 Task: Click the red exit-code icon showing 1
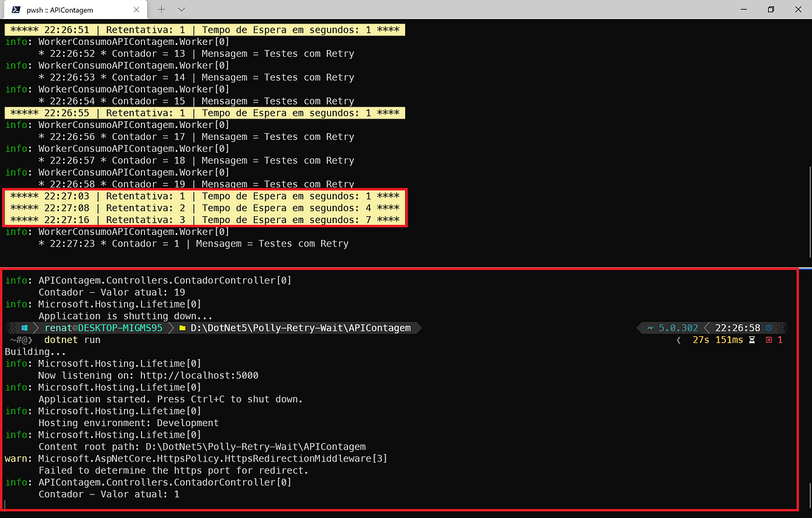769,339
